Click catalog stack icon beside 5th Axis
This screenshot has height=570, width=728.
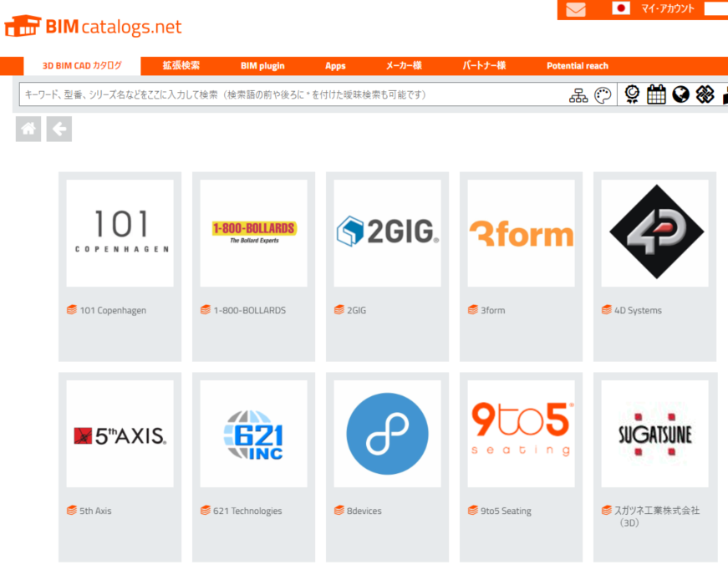coord(72,510)
